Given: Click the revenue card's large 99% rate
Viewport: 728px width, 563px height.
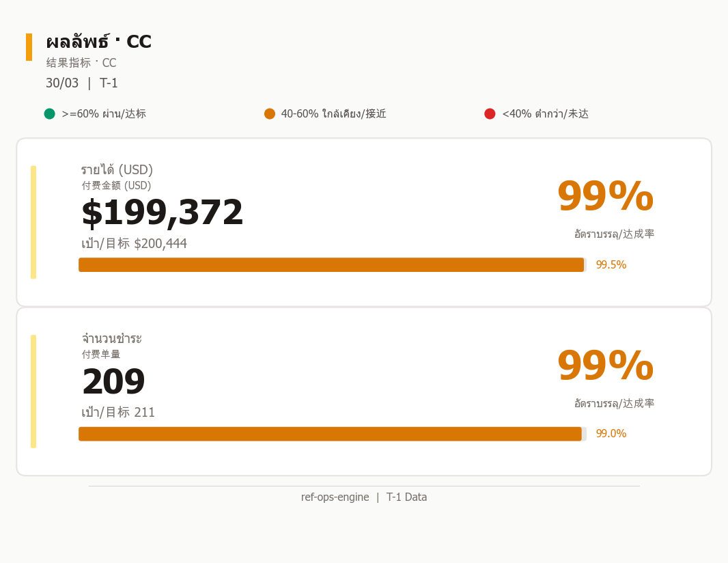Looking at the screenshot, I should [x=606, y=197].
